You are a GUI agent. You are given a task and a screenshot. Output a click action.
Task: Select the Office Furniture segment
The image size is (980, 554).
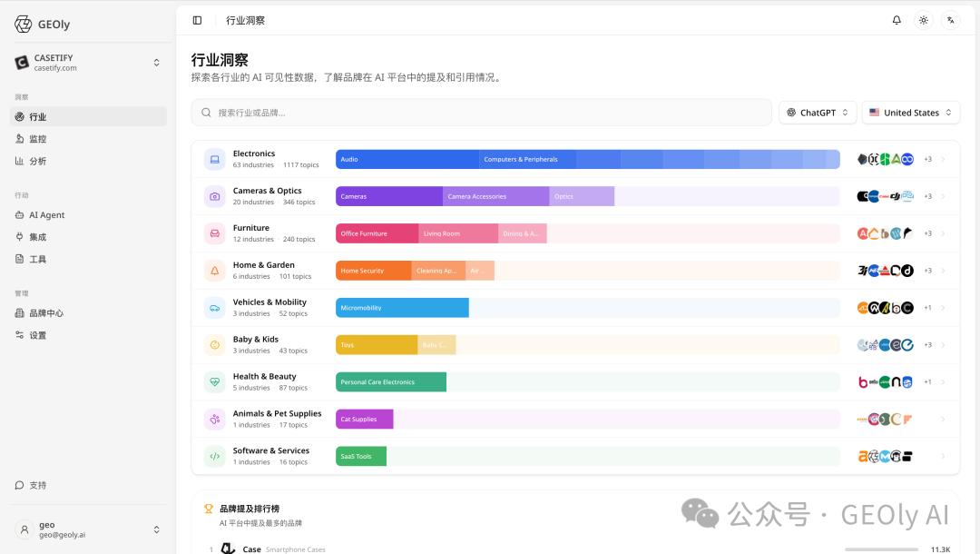pyautogui.click(x=377, y=233)
